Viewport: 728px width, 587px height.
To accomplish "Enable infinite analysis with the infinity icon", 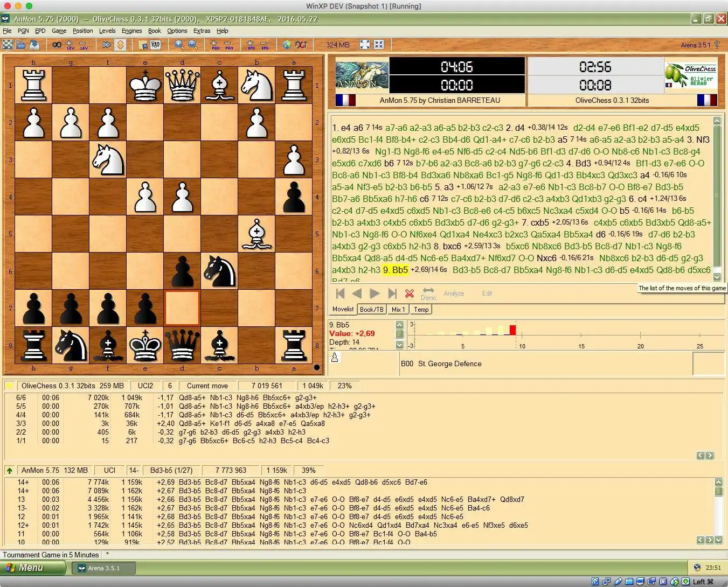I will [57, 45].
